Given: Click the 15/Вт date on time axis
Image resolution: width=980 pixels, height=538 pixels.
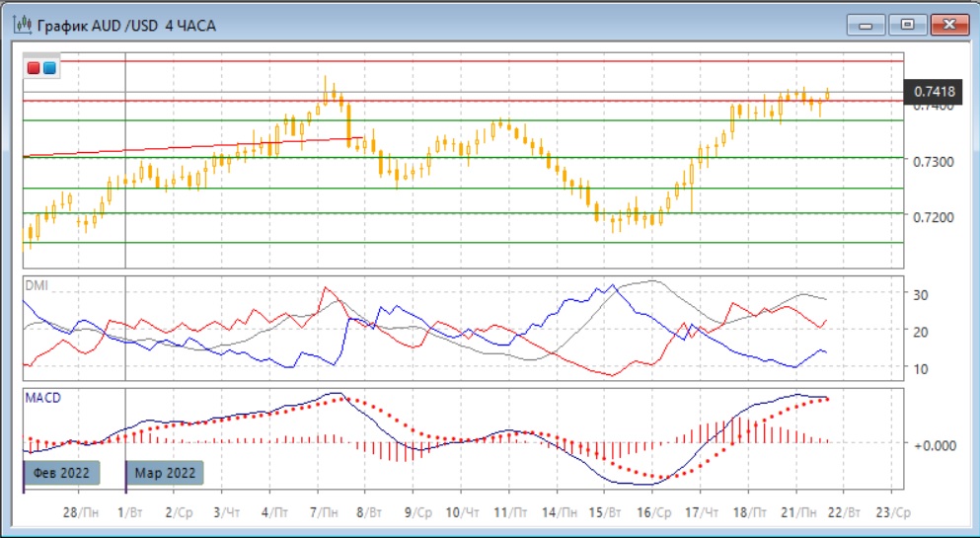Looking at the screenshot, I should point(604,513).
